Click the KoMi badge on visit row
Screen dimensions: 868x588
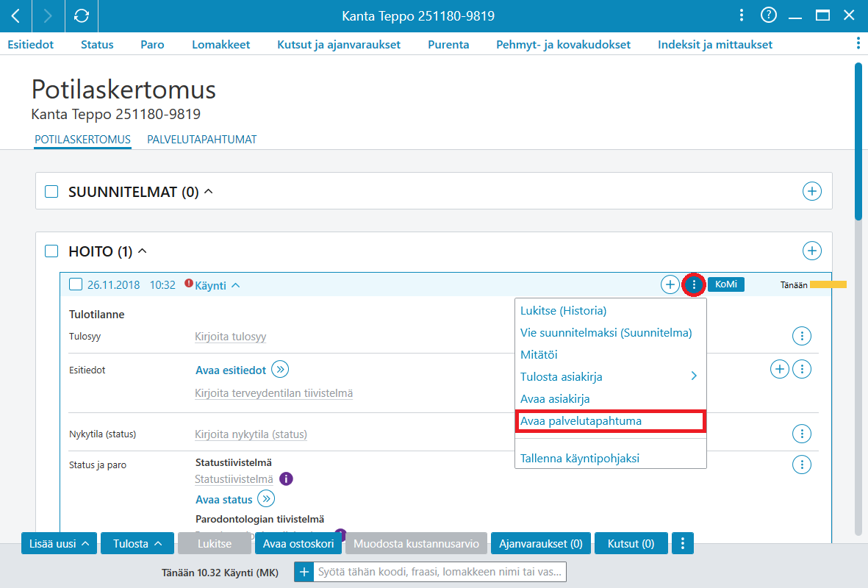pos(725,284)
